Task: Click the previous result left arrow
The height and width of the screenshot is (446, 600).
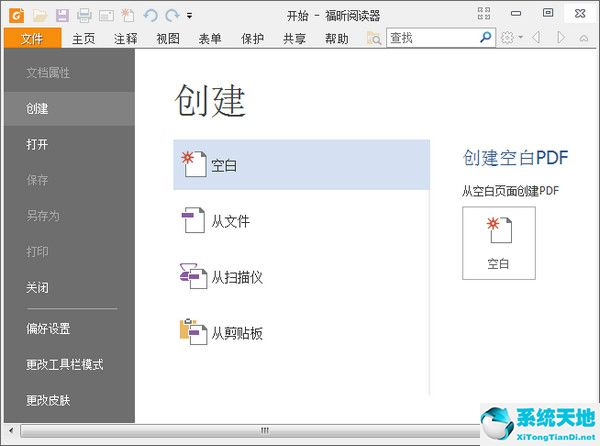Action: [x=536, y=37]
